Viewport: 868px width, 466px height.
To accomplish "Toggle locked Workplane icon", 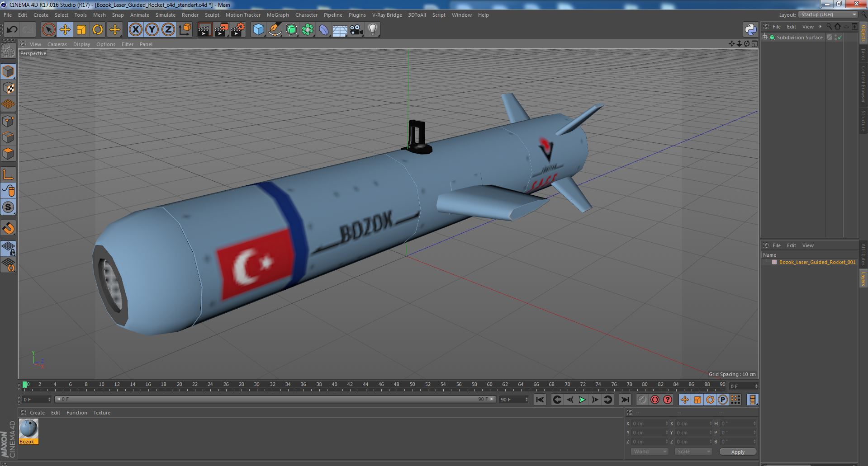I will pyautogui.click(x=8, y=248).
